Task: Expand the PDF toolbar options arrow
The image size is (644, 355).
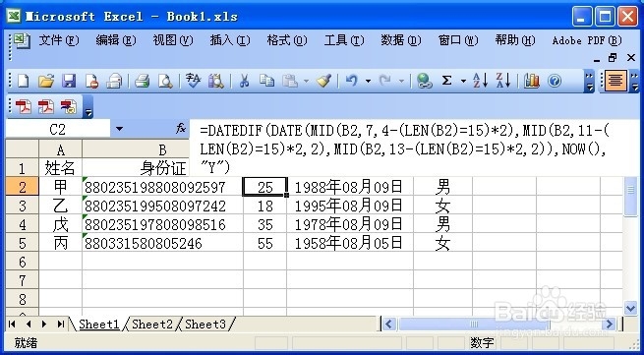Action: click(x=88, y=107)
